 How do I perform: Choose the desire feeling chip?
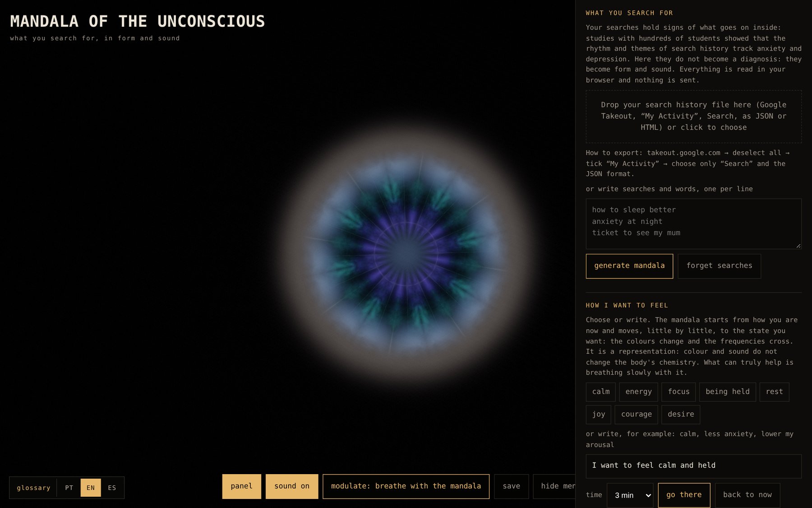(681, 415)
